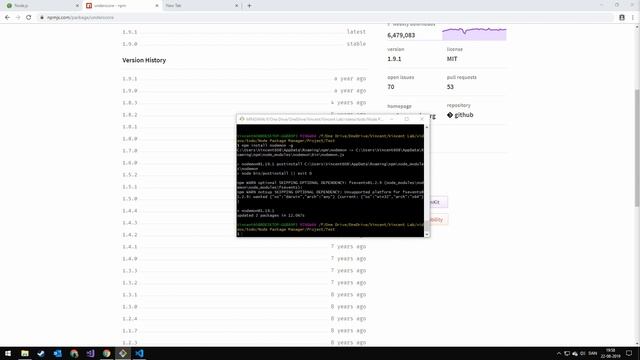
Task: Show hidden system tray icons
Action: 559,353
